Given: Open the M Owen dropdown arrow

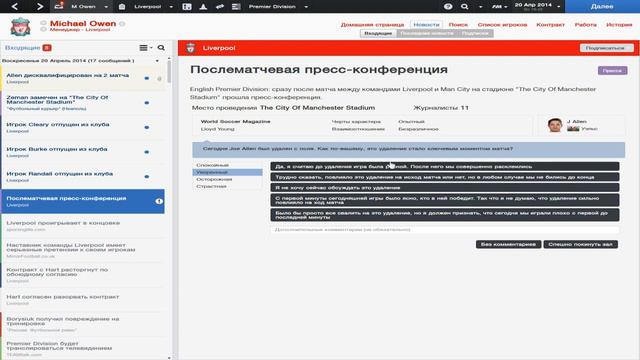Looking at the screenshot, I should 106,7.
